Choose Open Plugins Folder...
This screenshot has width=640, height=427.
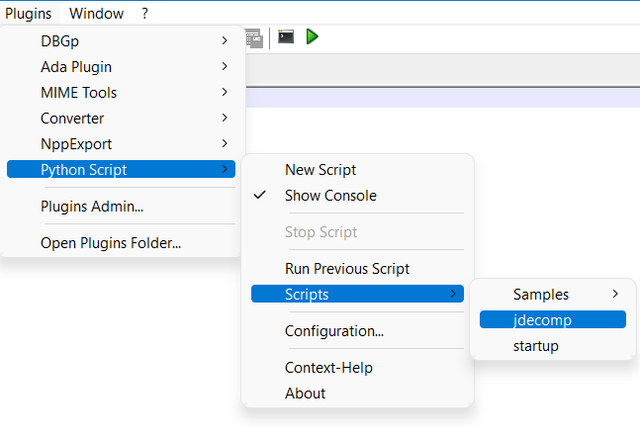121,242
